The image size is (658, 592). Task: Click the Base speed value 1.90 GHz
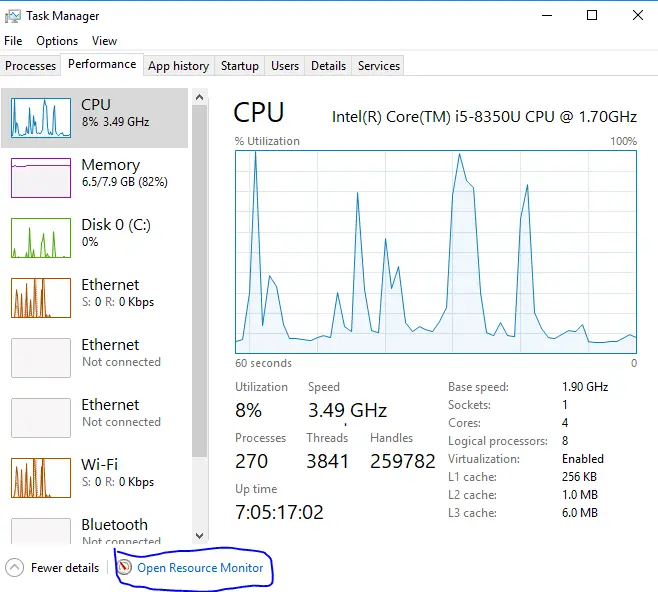[585, 387]
